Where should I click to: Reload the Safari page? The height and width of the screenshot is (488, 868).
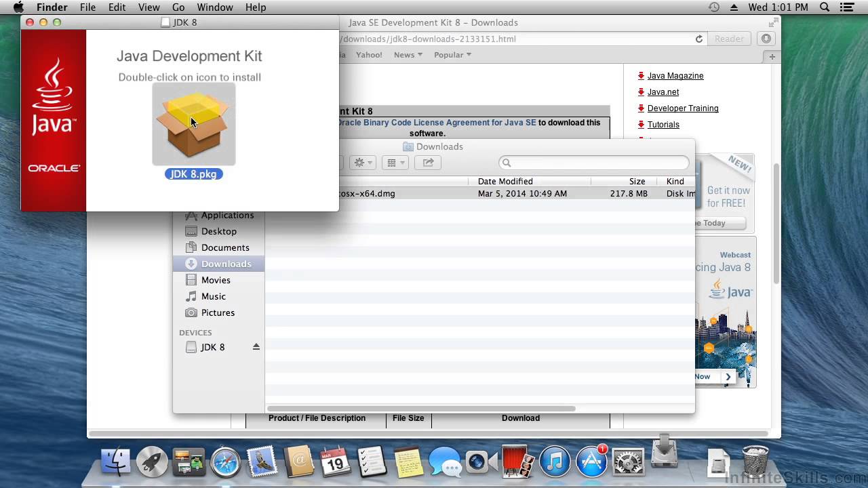(698, 39)
